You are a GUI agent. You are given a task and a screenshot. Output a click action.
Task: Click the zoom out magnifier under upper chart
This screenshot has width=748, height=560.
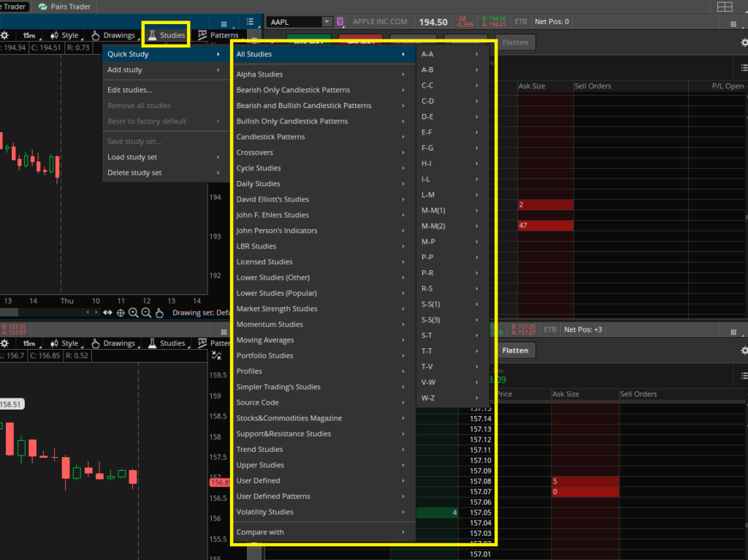tap(146, 313)
